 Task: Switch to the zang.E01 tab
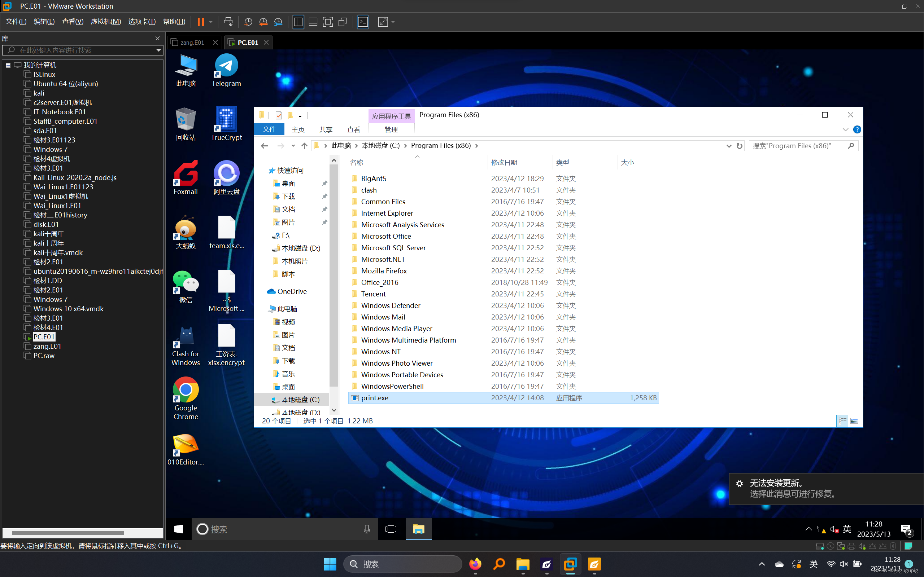(x=192, y=42)
